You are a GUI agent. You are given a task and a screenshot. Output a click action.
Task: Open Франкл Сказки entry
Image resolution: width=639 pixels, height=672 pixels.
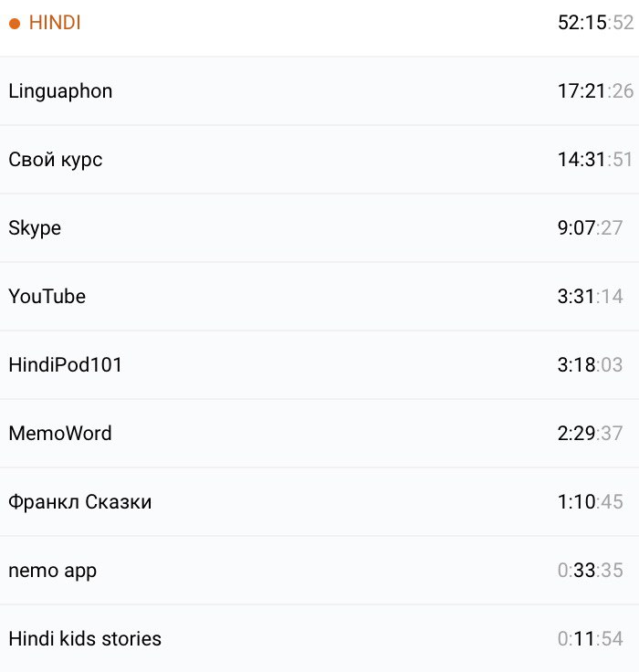pyautogui.click(x=80, y=502)
